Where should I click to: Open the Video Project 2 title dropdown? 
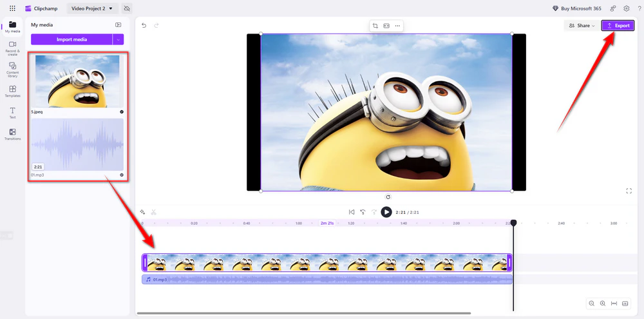pos(92,8)
